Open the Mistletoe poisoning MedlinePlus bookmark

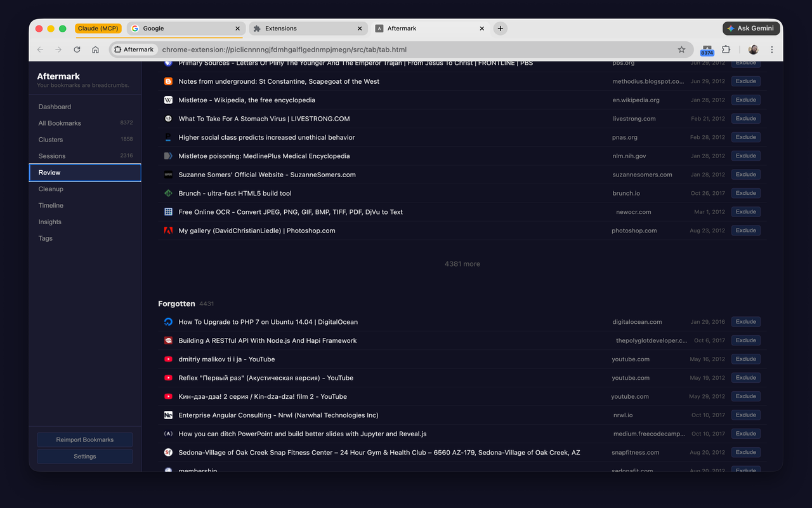point(264,156)
